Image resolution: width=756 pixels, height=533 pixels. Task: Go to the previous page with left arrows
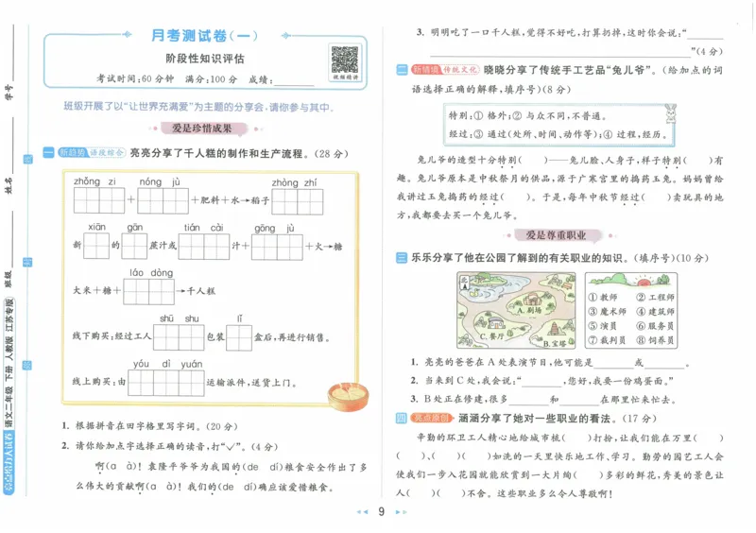coord(363,512)
